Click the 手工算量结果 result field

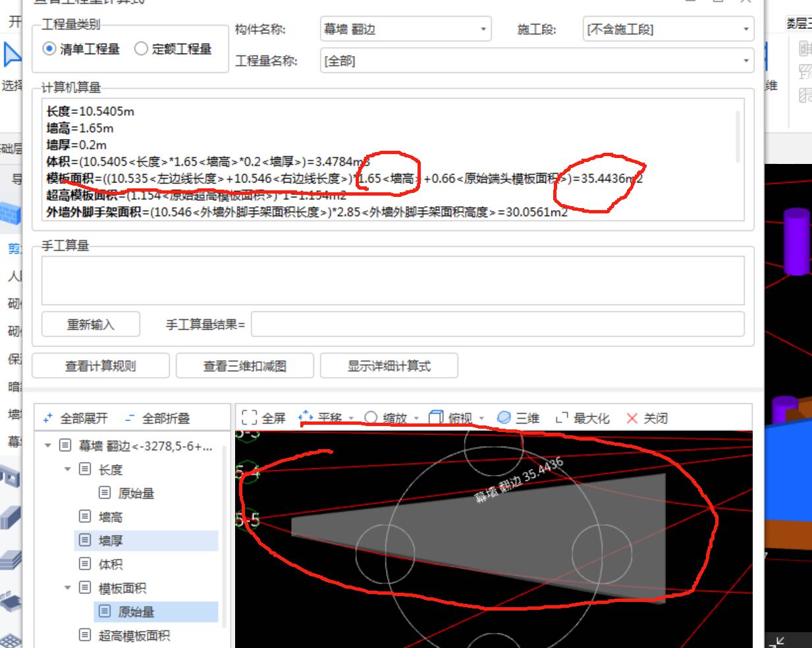pyautogui.click(x=498, y=325)
